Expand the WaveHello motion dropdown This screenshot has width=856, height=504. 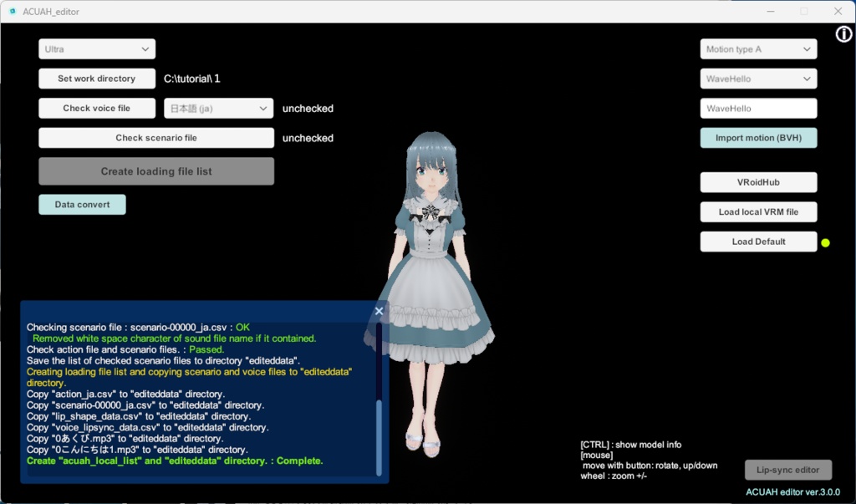757,78
